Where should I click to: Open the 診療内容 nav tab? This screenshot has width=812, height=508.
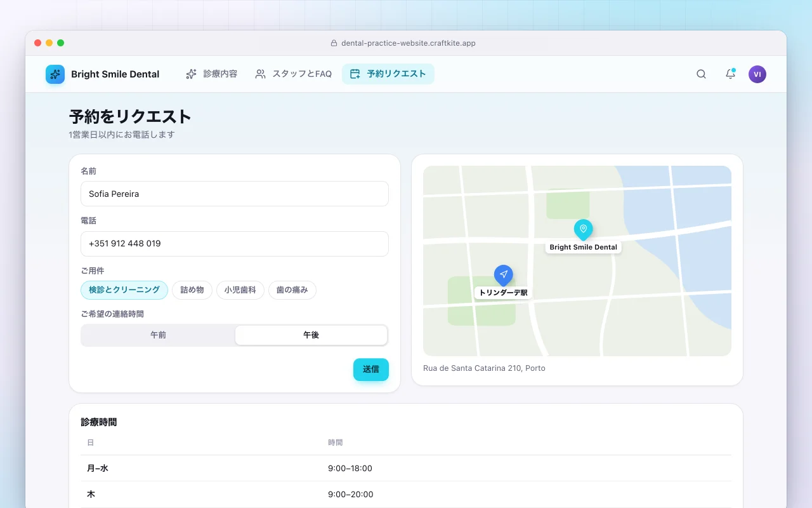pos(212,74)
